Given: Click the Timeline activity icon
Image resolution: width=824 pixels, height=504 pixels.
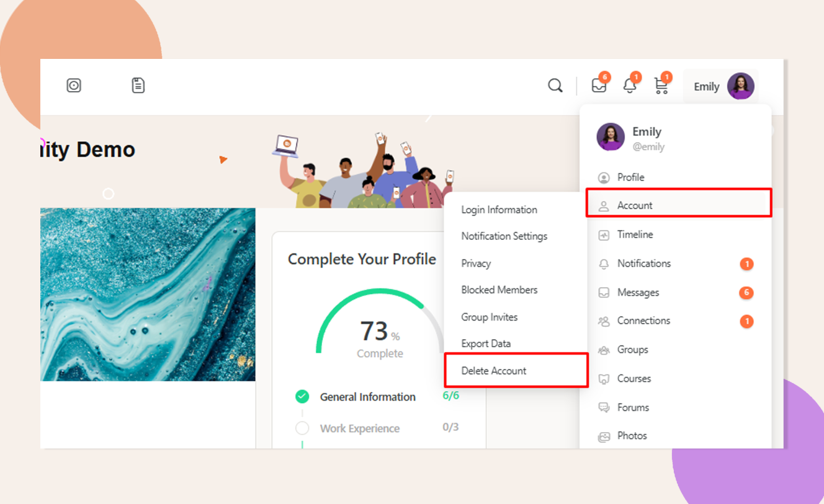Looking at the screenshot, I should pyautogui.click(x=604, y=235).
